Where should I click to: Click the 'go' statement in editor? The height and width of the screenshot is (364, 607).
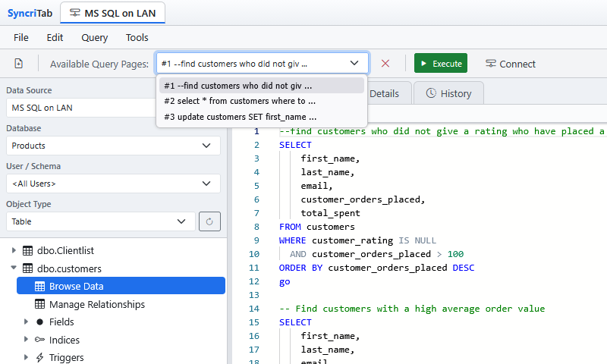[x=285, y=281]
